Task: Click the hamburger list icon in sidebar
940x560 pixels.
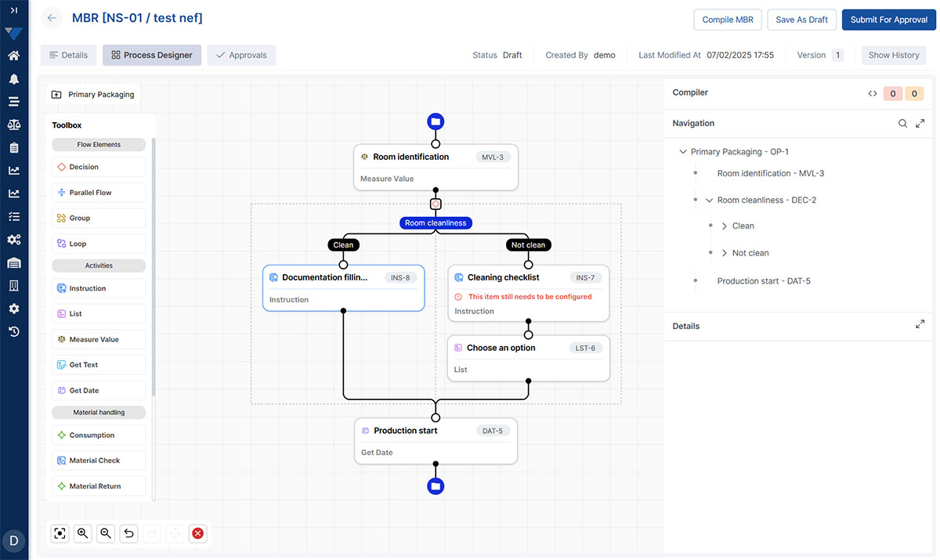Action: pyautogui.click(x=13, y=101)
